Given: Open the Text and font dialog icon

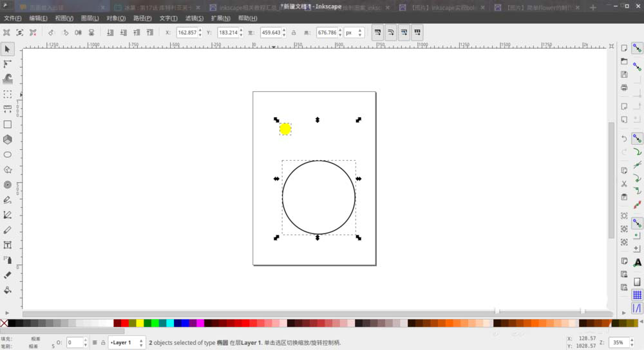Looking at the screenshot, I should pyautogui.click(x=637, y=262).
